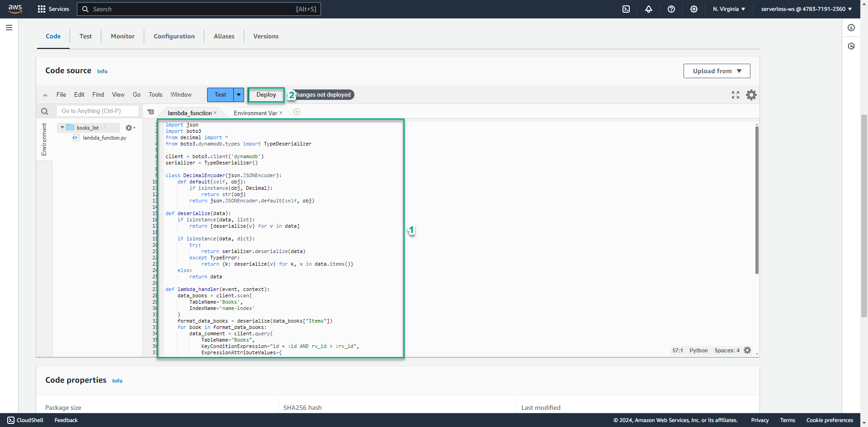Close the lambda_function tab
This screenshot has width=868, height=427.
pos(215,113)
